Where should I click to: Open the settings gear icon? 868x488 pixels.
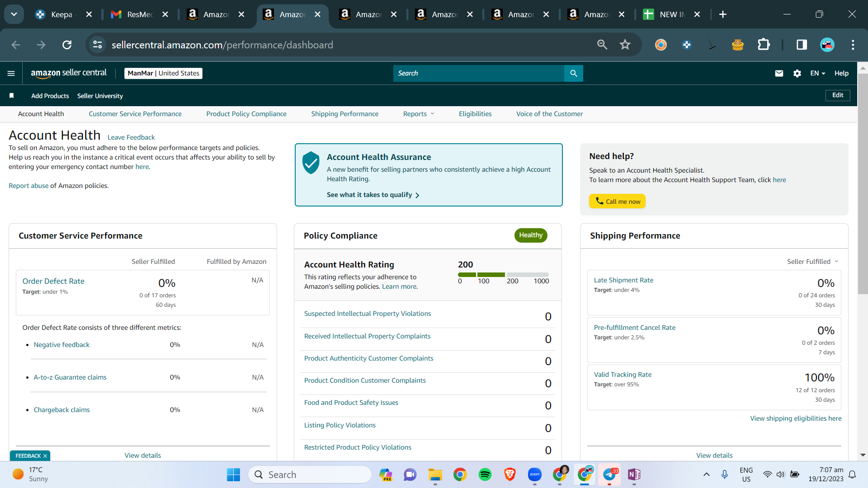(x=797, y=73)
